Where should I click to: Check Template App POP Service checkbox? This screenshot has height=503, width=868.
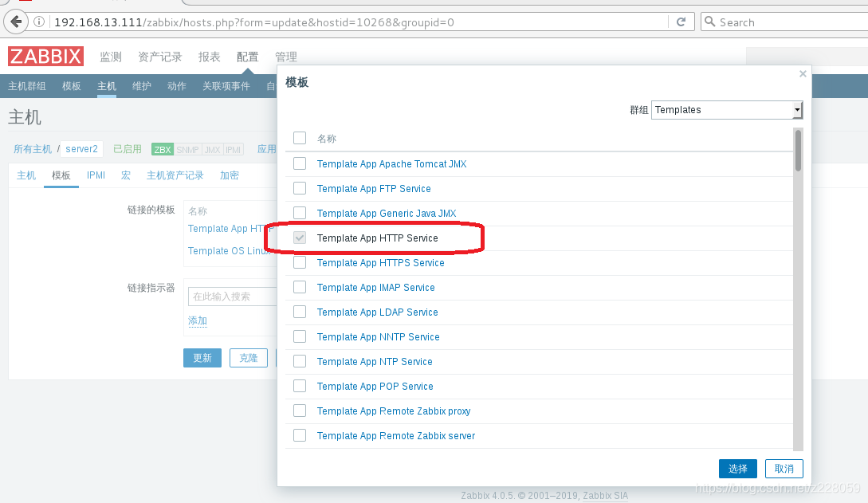(x=300, y=386)
